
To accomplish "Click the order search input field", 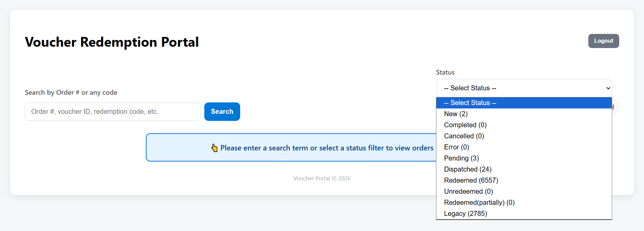I will point(112,111).
